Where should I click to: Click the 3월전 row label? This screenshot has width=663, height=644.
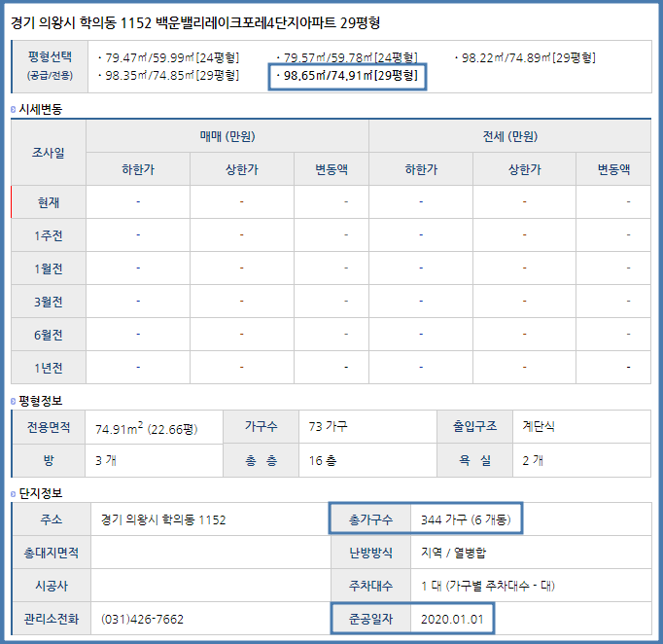point(49,302)
